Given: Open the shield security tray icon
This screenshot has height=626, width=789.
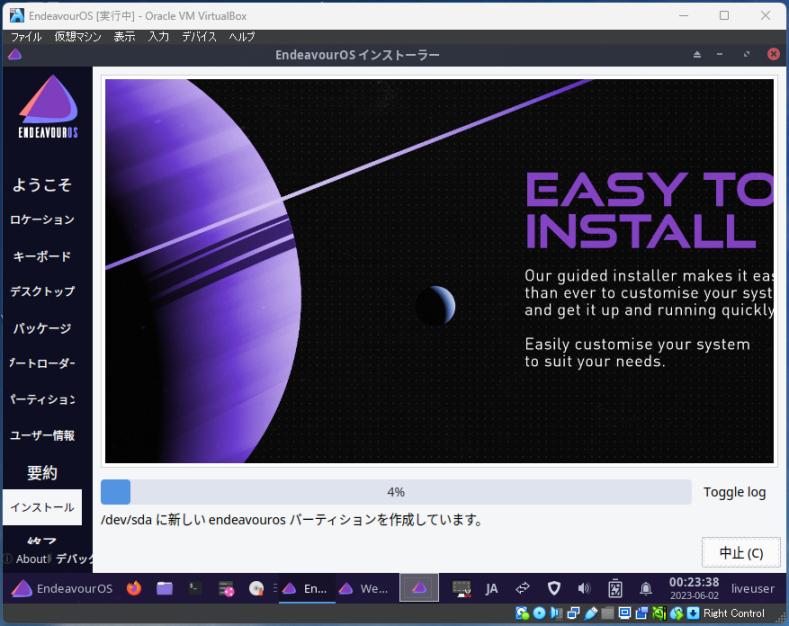Looking at the screenshot, I should (554, 588).
